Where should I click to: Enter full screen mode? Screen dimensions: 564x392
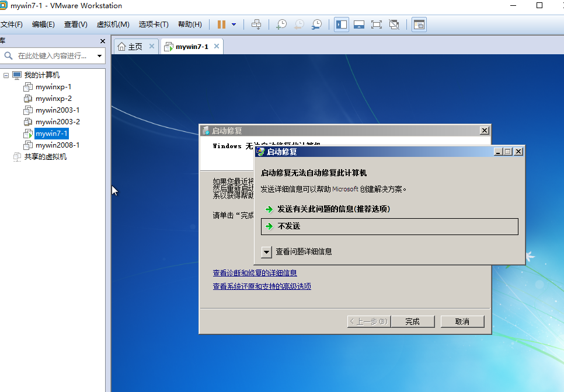point(377,24)
